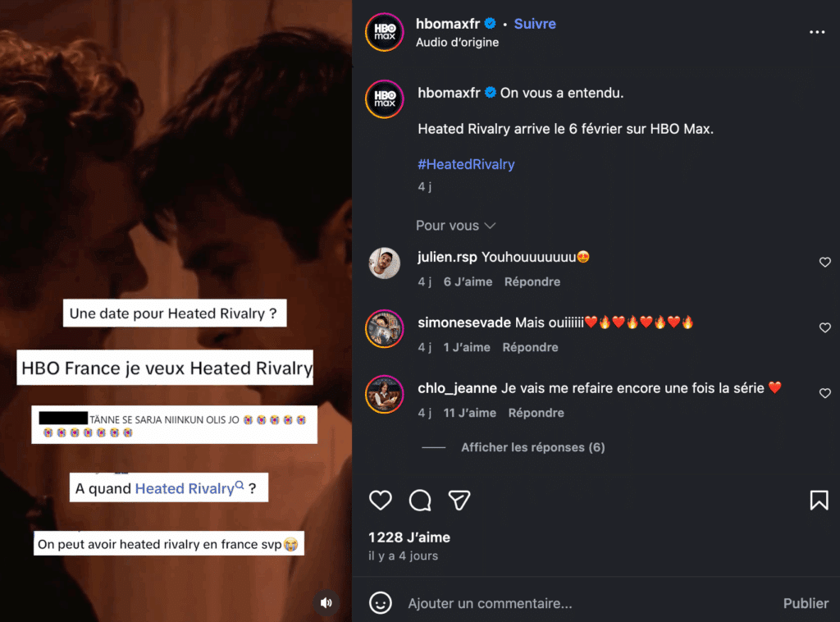Click the header HBO Max profile picture
Screen dimensions: 840x622
pos(385,32)
